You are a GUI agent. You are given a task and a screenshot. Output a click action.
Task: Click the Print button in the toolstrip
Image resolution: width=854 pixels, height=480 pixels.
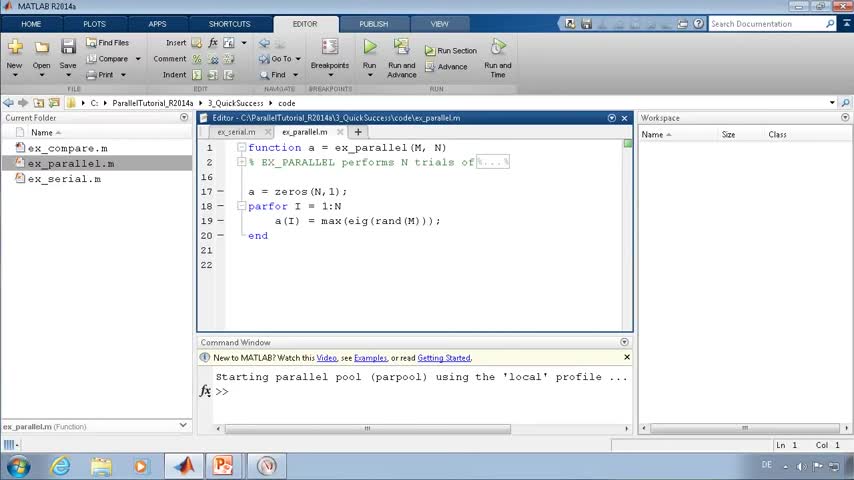pos(100,75)
